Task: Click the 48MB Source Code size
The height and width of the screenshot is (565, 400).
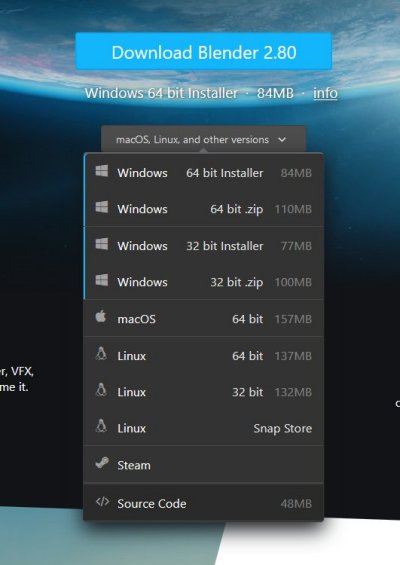Action: point(296,504)
